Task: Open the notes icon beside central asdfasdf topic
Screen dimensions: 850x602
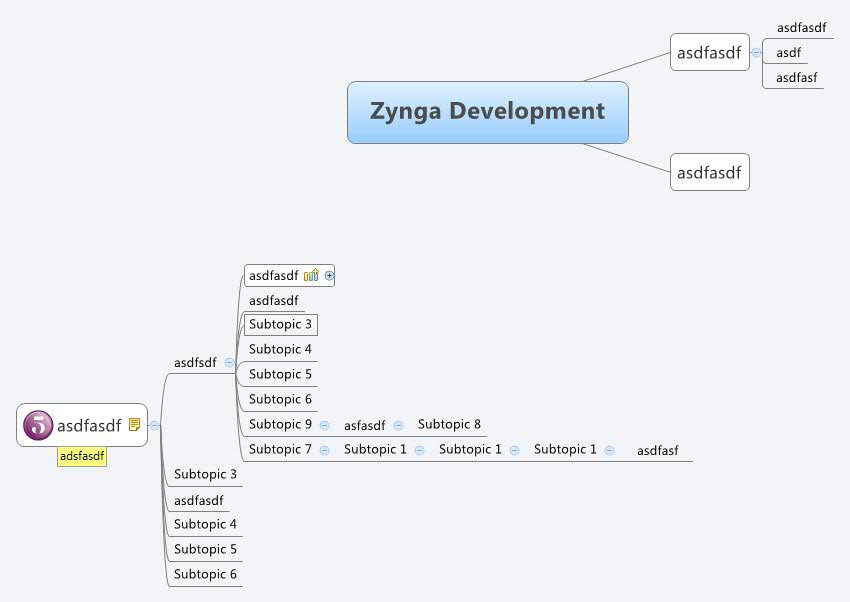Action: click(134, 424)
